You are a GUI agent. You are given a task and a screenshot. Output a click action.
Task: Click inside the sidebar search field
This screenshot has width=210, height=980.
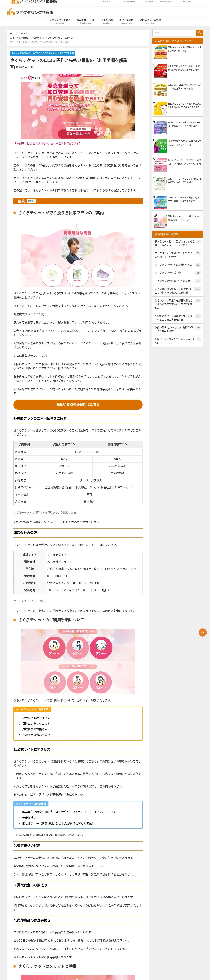coord(174,33)
